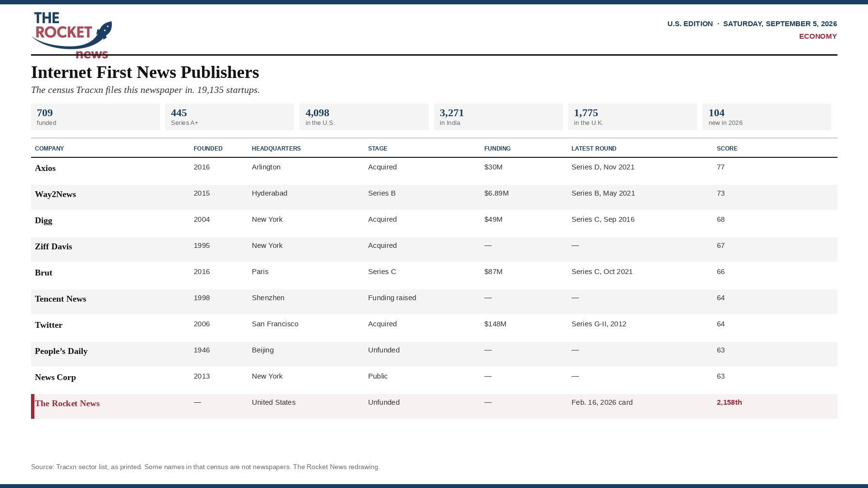Click Twitter funding value $148M
868x488 pixels.
pos(495,324)
